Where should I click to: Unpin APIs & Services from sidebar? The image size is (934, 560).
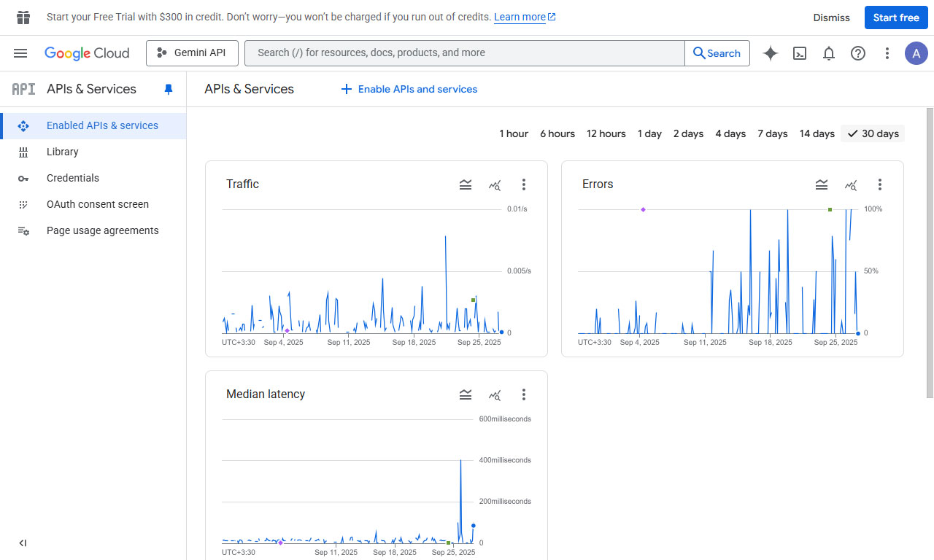(x=169, y=89)
